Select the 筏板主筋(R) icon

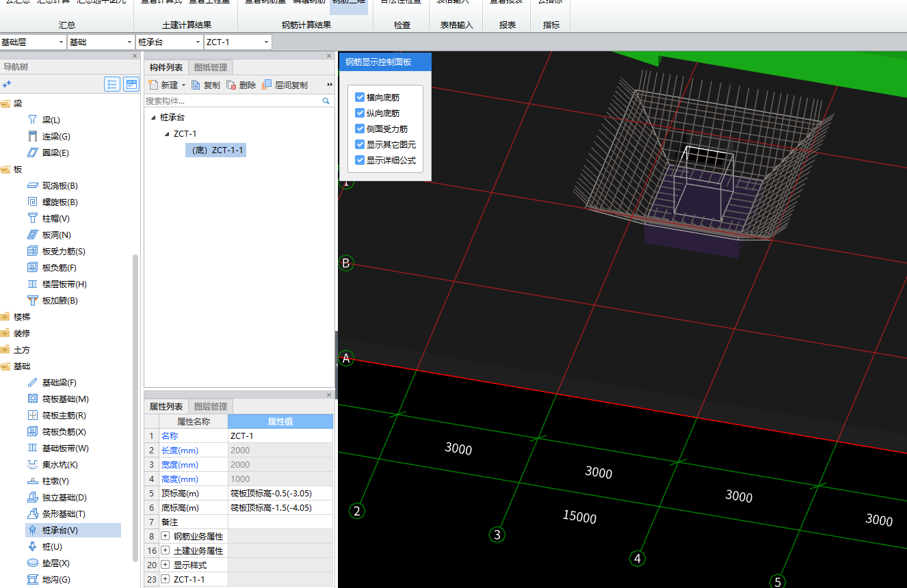click(x=32, y=415)
